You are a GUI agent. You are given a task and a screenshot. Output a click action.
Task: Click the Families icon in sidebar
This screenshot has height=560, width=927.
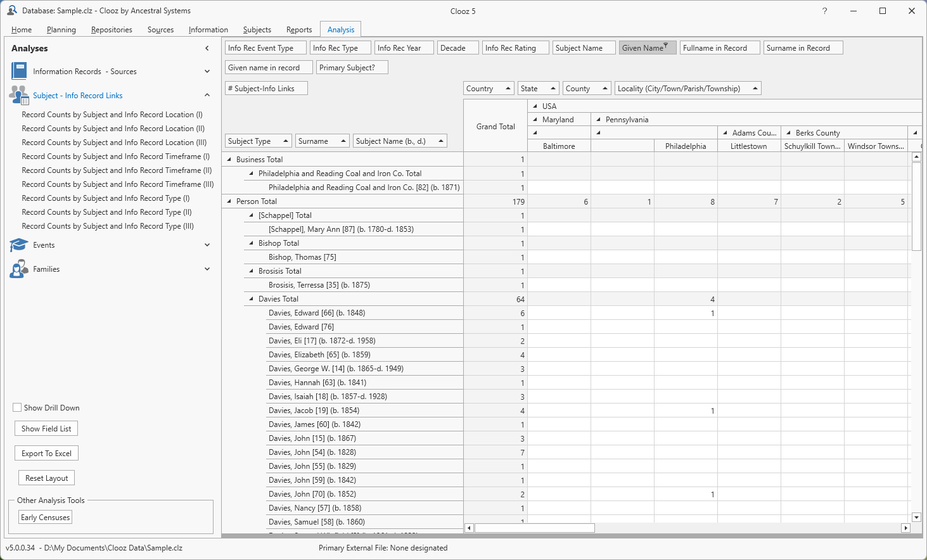[19, 269]
